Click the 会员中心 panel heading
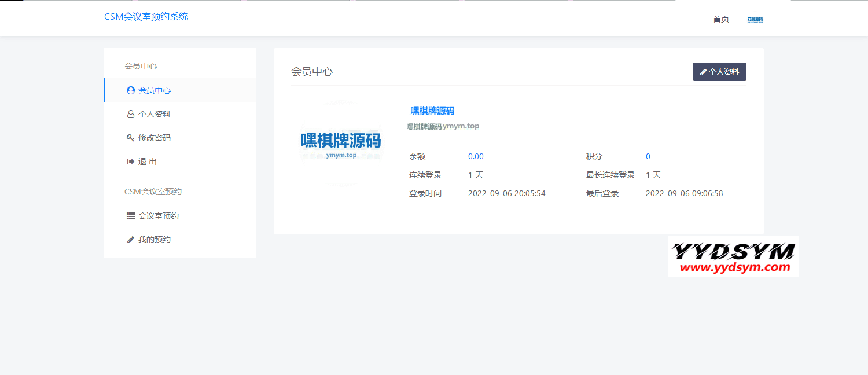The image size is (868, 375). [x=312, y=72]
